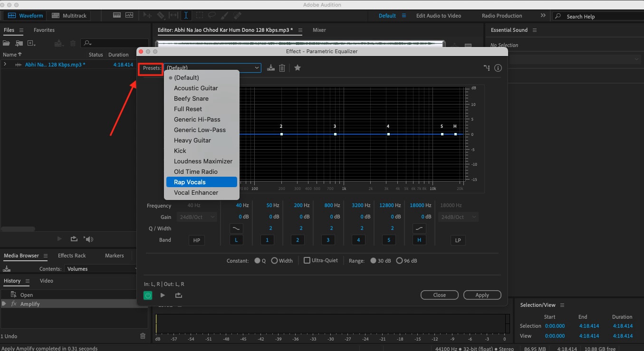
Task: Click the high shelf curve shape button
Action: [x=419, y=228]
